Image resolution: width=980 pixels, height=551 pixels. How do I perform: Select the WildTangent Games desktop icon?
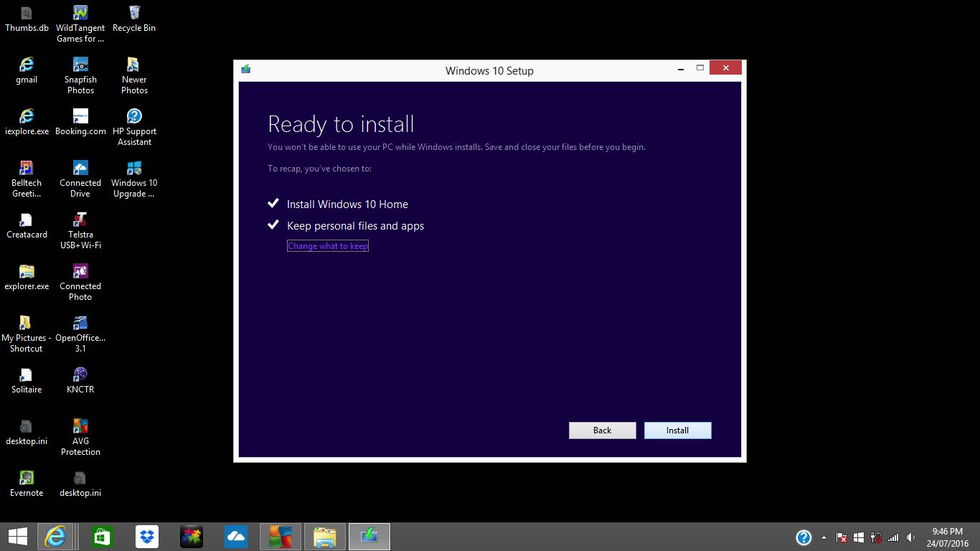click(x=80, y=24)
